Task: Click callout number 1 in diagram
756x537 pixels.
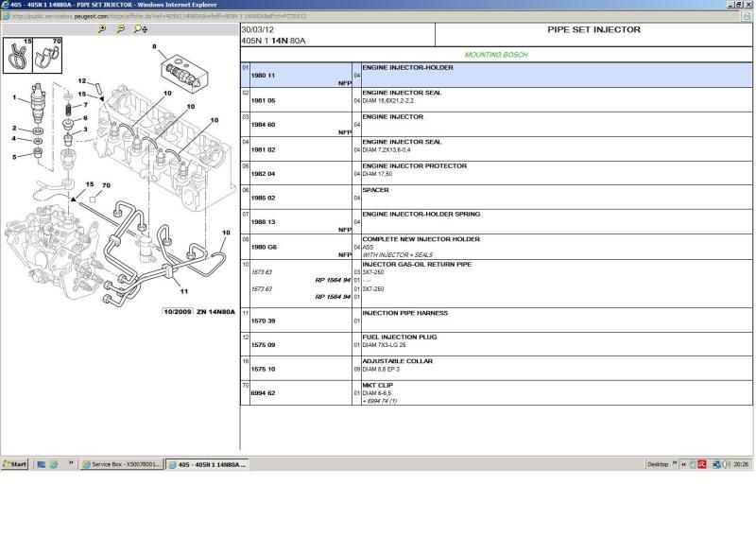Action: coord(14,97)
